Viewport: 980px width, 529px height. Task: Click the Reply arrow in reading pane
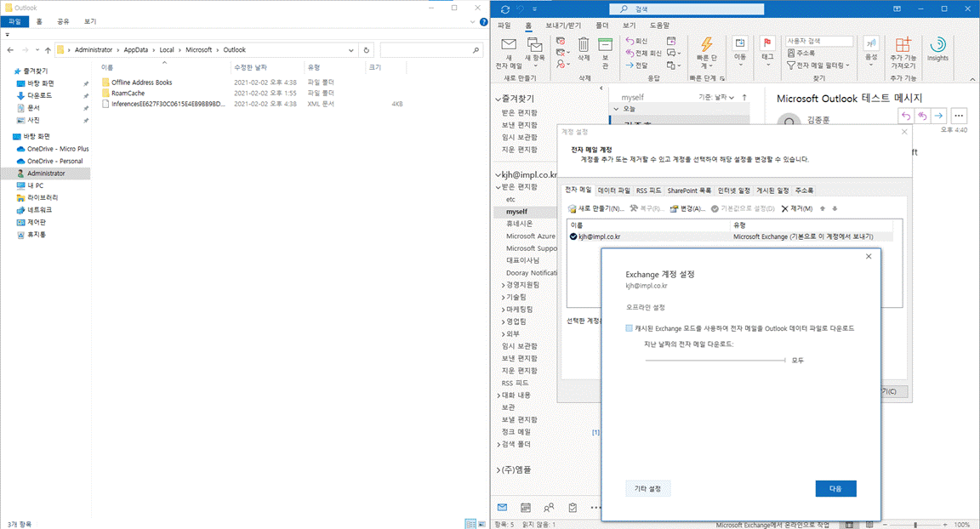[906, 116]
